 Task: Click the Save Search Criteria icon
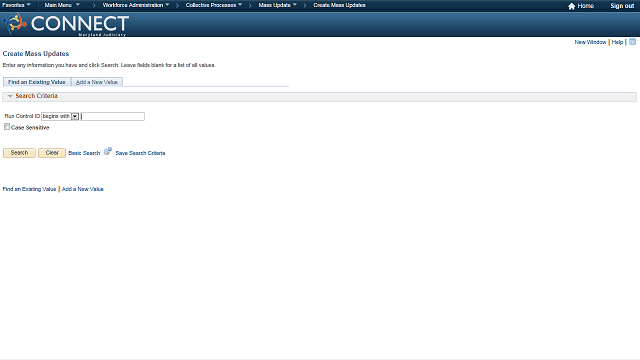point(108,151)
